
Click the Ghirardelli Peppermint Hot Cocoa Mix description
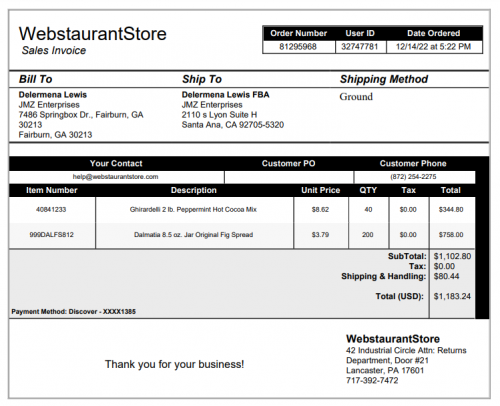(193, 209)
